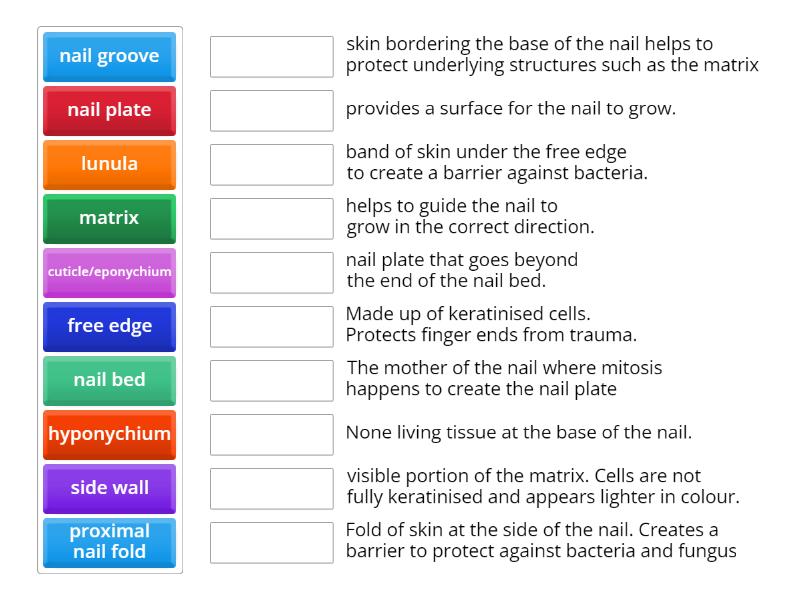Pick the 'side wall' tile

(x=108, y=488)
